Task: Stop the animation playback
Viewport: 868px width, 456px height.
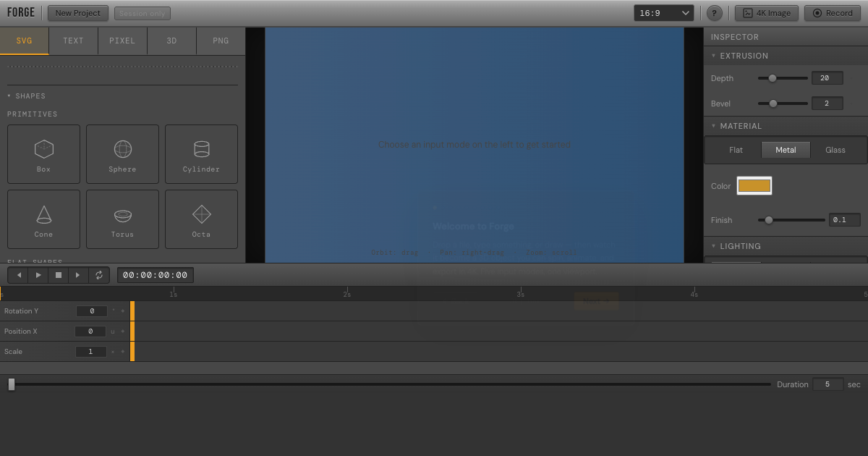Action: click(59, 275)
